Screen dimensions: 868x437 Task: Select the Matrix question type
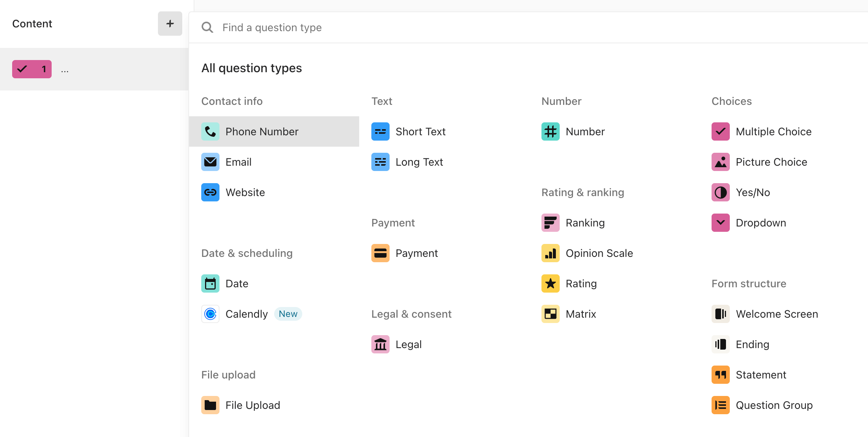click(x=582, y=314)
